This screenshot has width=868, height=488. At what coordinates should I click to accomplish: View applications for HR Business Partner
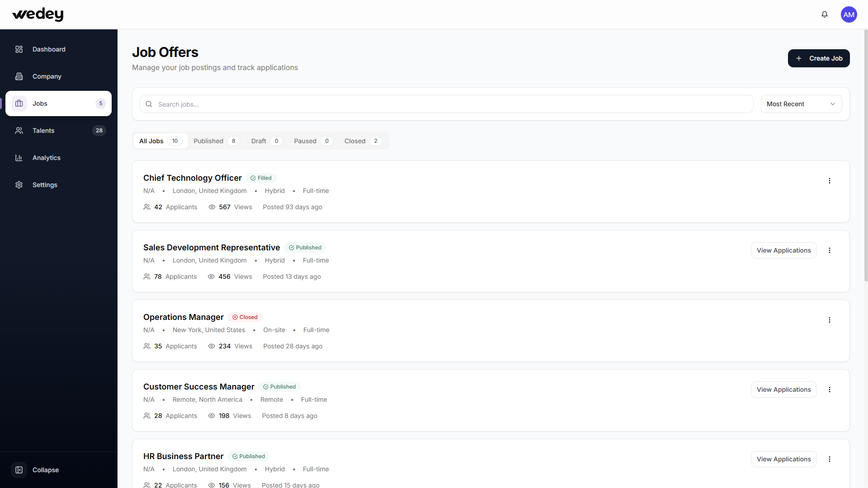click(783, 459)
